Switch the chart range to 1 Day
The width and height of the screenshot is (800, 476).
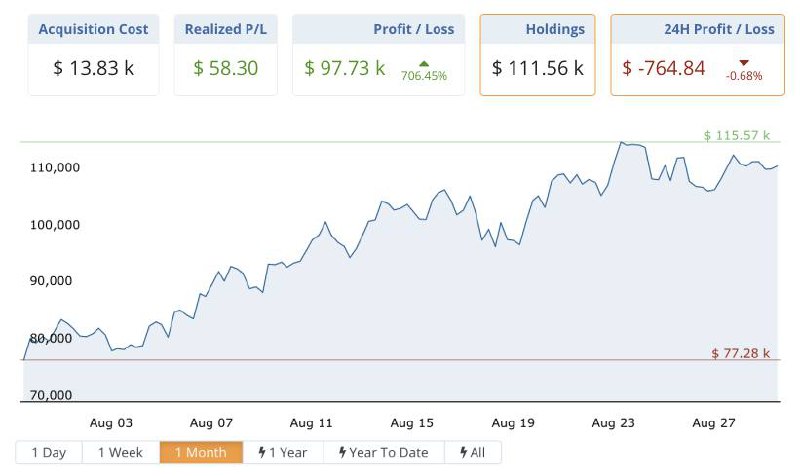click(x=48, y=453)
